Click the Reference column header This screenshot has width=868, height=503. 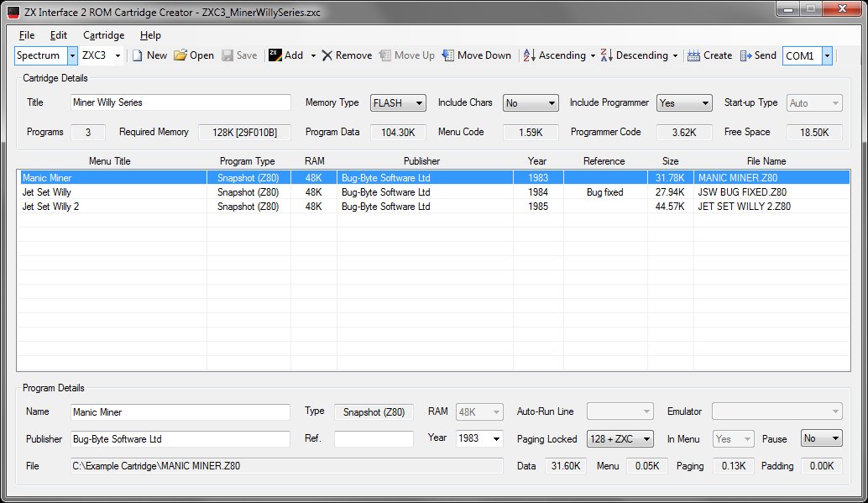pos(604,161)
